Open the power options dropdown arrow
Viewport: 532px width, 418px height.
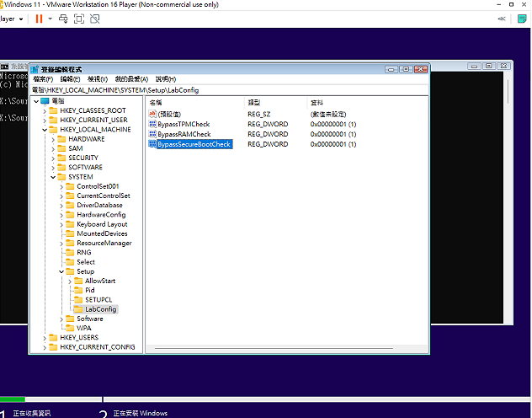click(x=51, y=19)
